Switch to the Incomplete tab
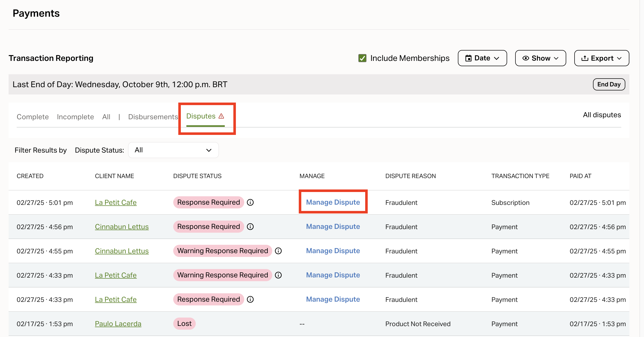The height and width of the screenshot is (337, 644). pos(75,117)
